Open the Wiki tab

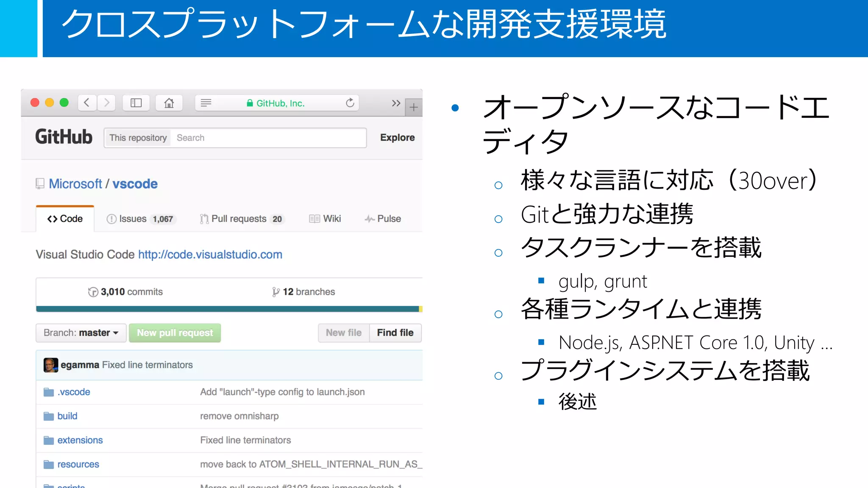point(325,219)
